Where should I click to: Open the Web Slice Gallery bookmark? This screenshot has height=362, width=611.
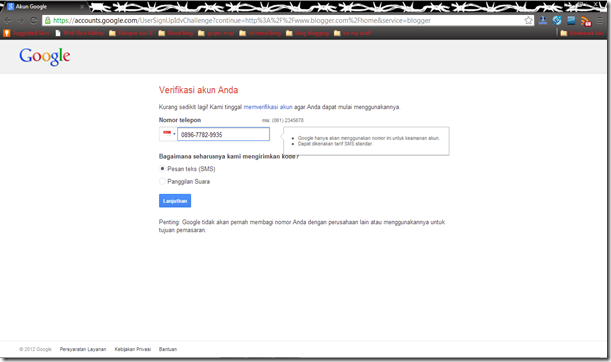(79, 33)
